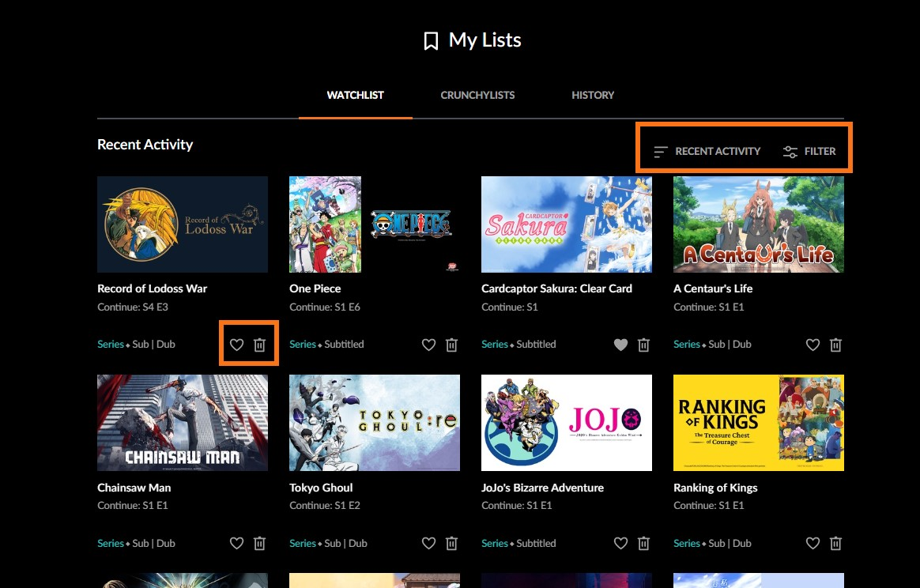Click the Chainsaw Man title link
Image resolution: width=920 pixels, height=588 pixels.
point(134,488)
